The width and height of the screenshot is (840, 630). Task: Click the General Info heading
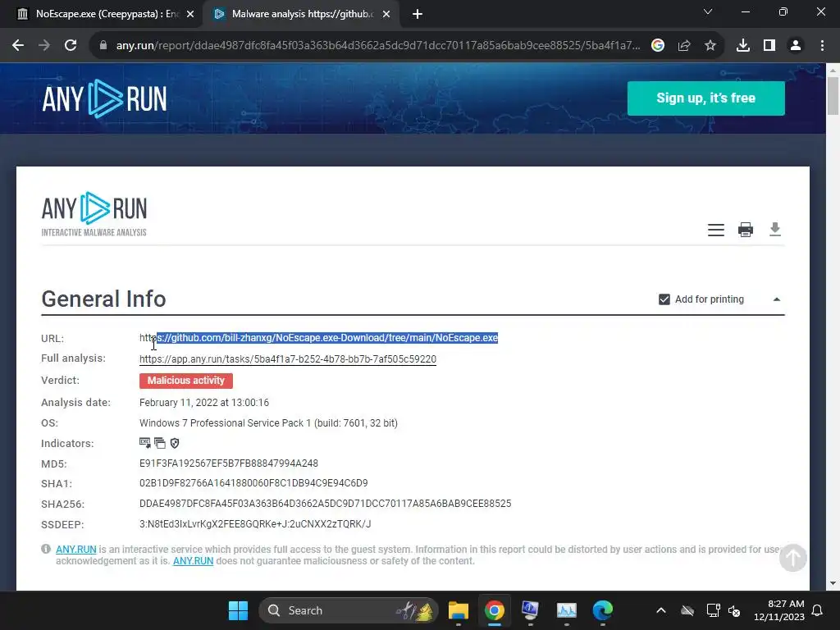point(104,299)
